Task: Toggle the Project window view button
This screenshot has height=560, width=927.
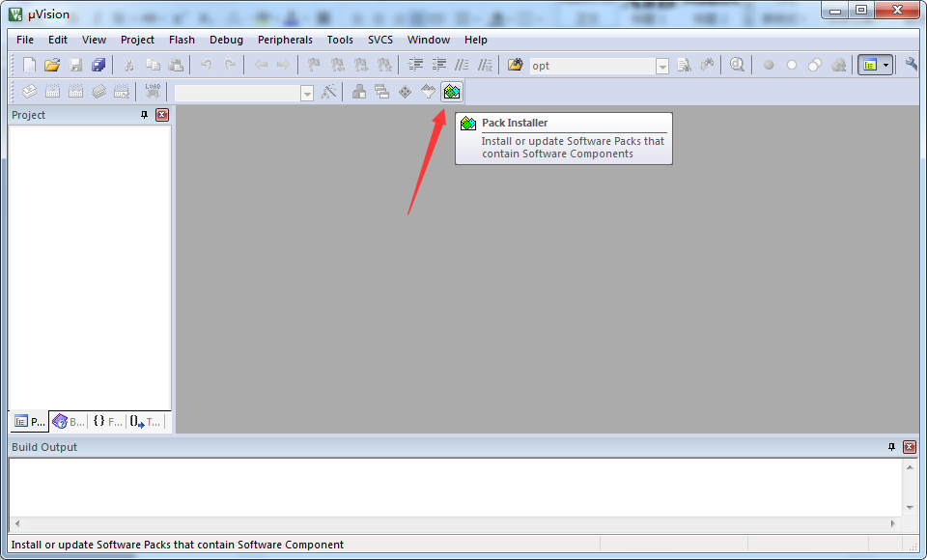Action: (870, 65)
